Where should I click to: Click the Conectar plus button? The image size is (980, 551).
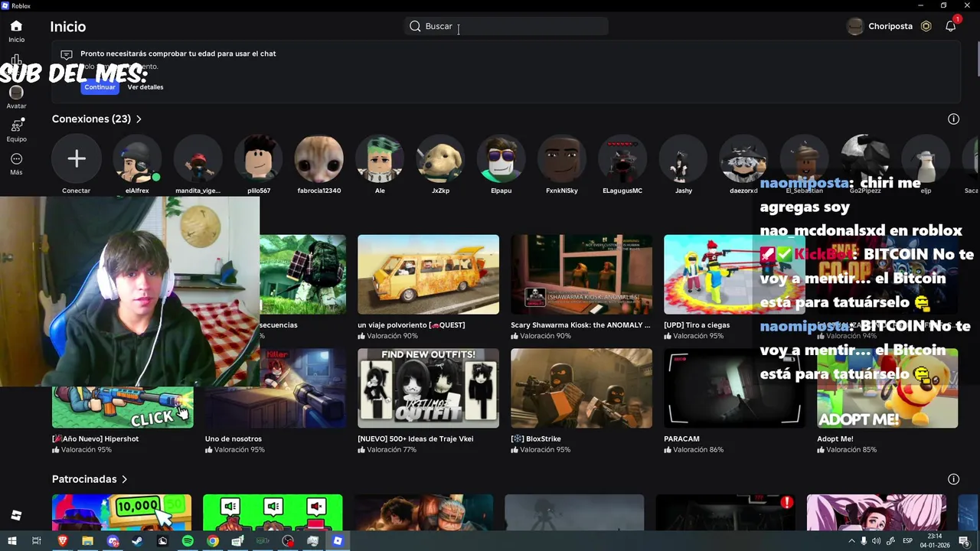76,159
